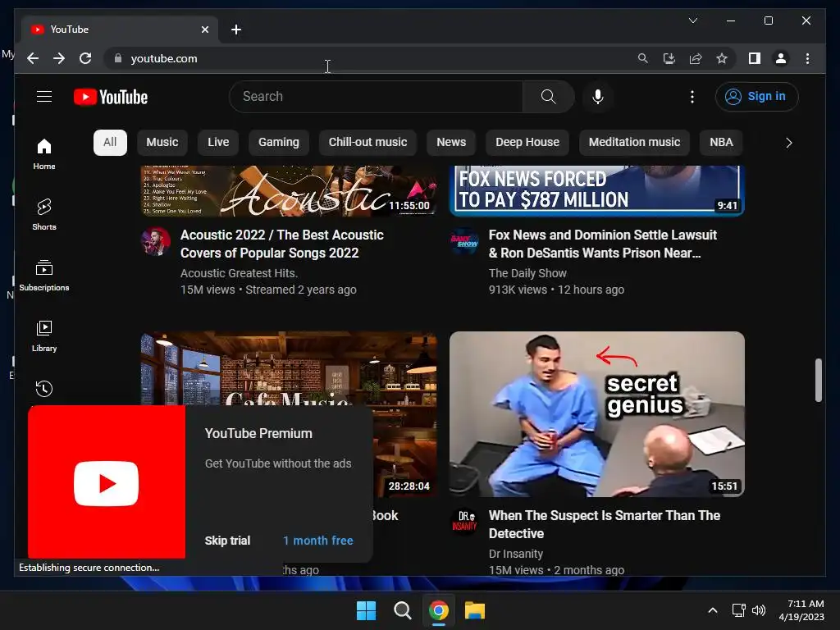This screenshot has width=840, height=630.
Task: Click 1 month free offer
Action: [317, 541]
